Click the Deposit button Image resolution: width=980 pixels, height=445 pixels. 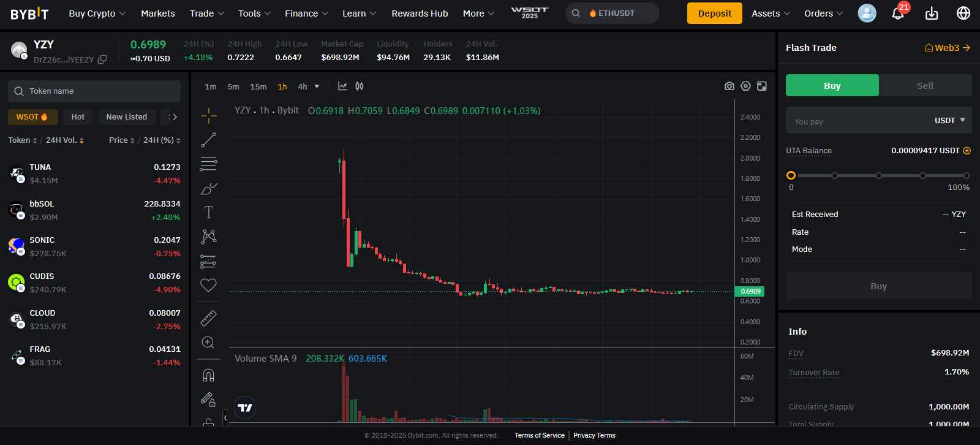714,13
